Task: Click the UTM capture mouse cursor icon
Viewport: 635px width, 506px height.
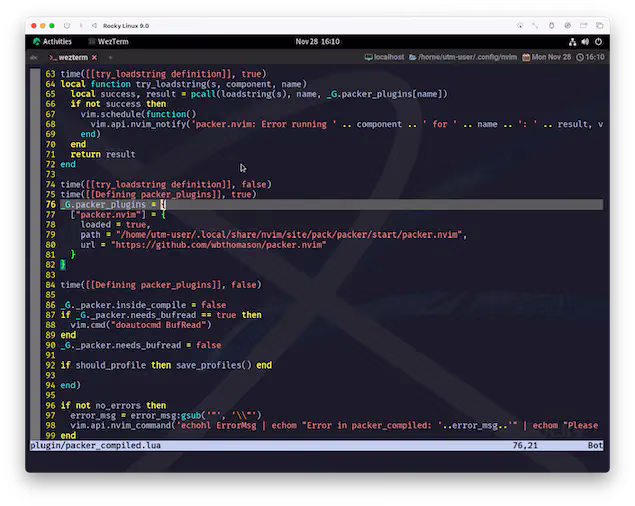Action: pos(520,26)
